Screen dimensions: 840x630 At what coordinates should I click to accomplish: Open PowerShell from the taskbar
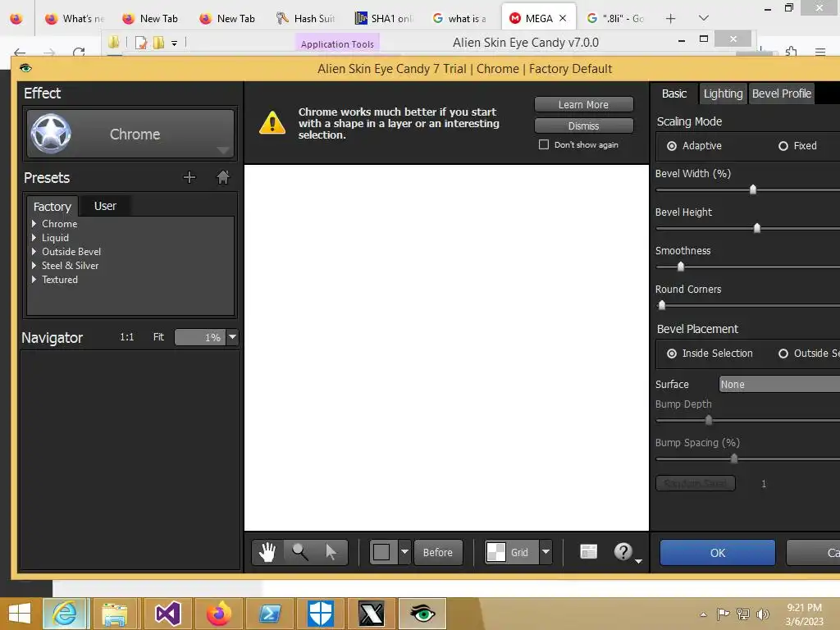[269, 614]
